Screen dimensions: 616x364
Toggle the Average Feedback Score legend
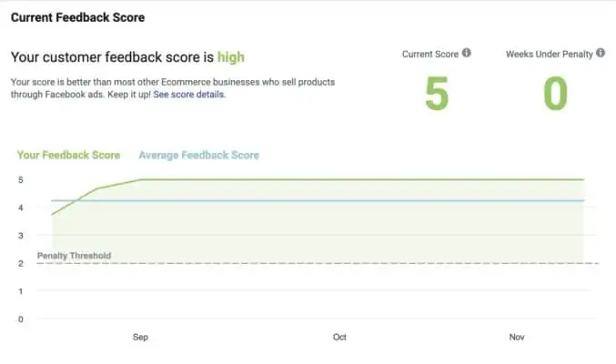point(198,156)
